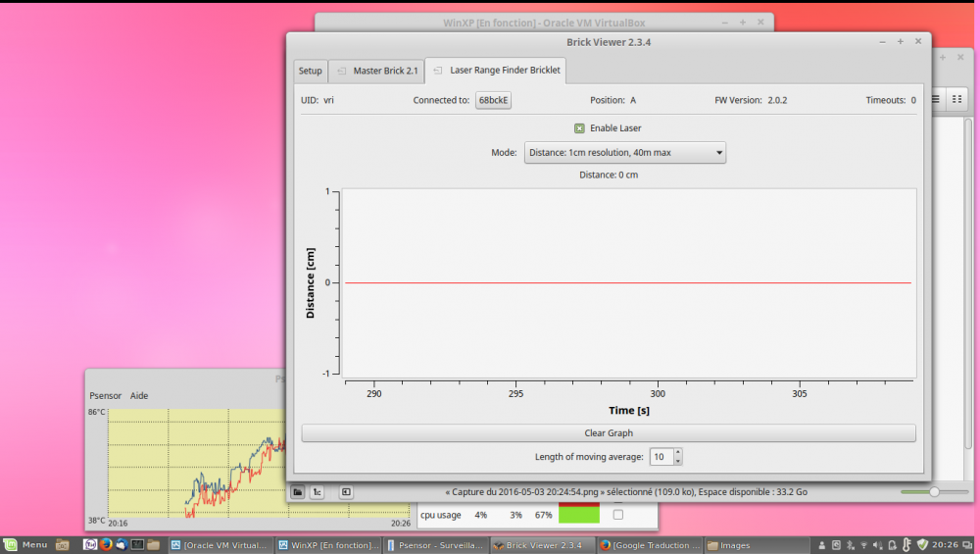Detach the Master Brick 2.1 tab via its icon

click(x=341, y=71)
